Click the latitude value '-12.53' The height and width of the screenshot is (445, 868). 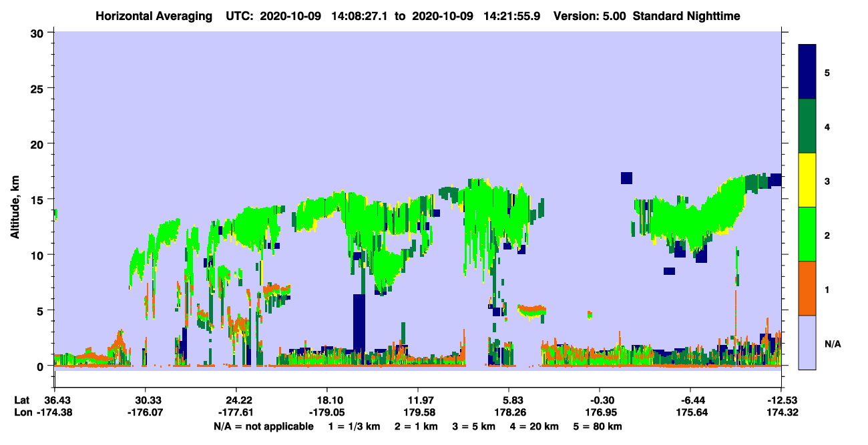pyautogui.click(x=781, y=400)
